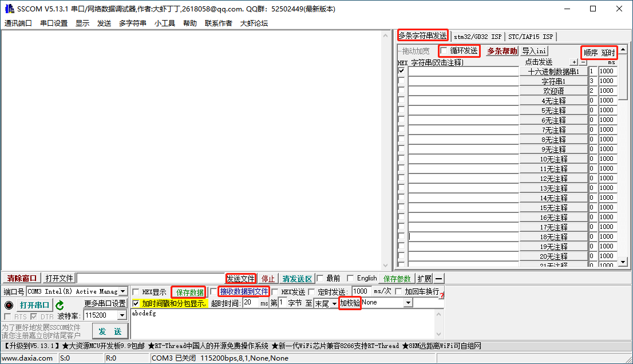The width and height of the screenshot is (633, 364).
Task: Click the up arrow of the receive area scrollbar
Action: (x=385, y=36)
